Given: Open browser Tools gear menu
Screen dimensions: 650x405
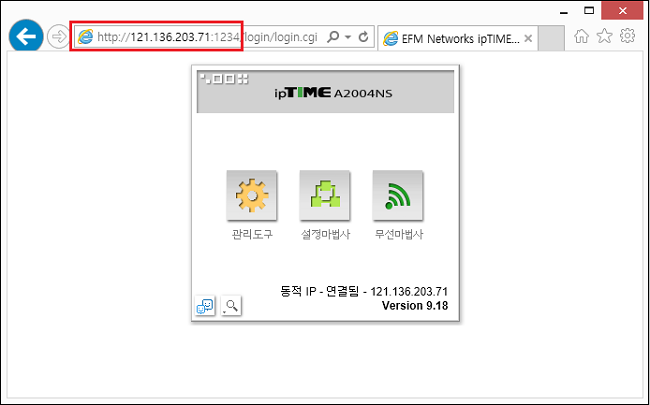Looking at the screenshot, I should tap(628, 36).
